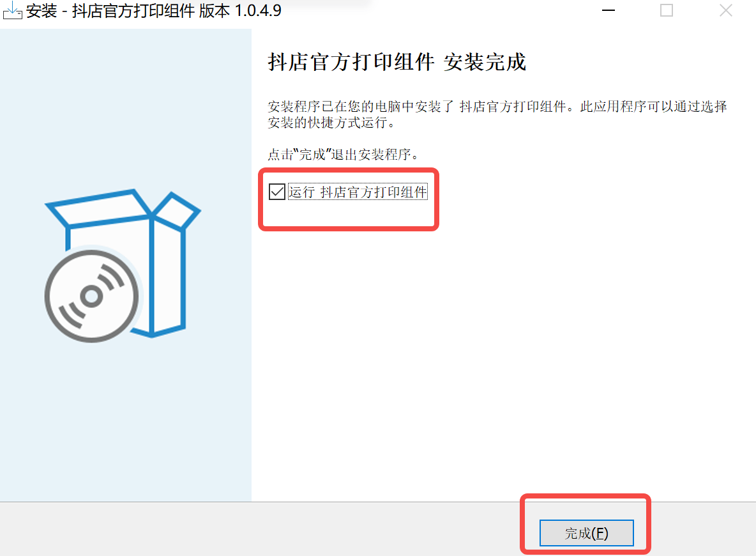Click the CD disc graphic

91,296
